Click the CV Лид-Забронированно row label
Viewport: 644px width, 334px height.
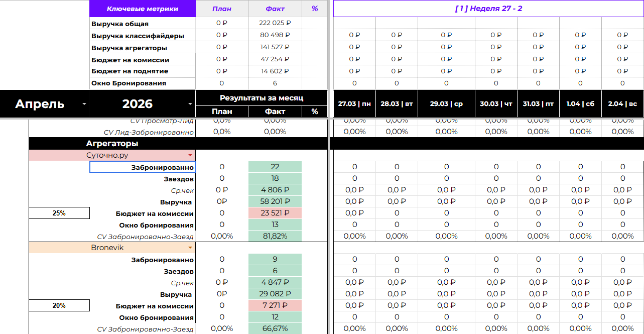click(x=149, y=132)
